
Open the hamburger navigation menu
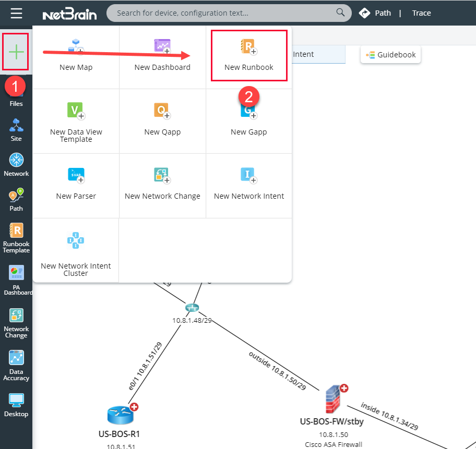(16, 13)
